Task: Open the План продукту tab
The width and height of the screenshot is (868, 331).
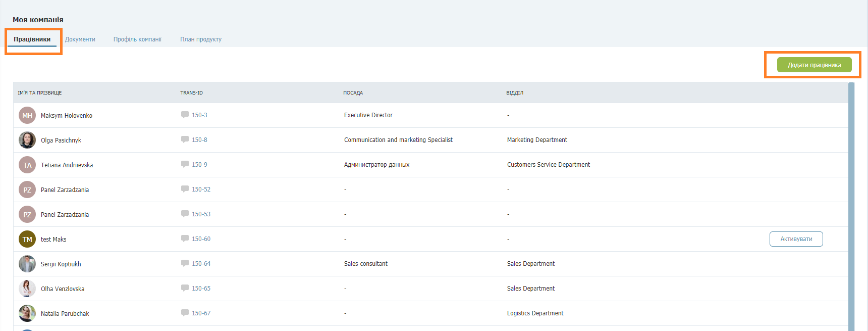Action: click(201, 39)
